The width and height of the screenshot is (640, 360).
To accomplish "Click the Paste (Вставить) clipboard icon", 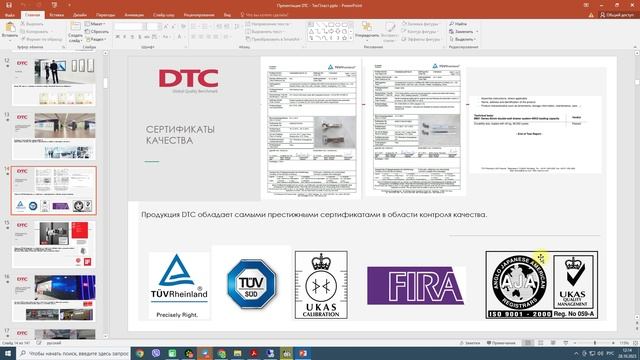I will 10,27.
